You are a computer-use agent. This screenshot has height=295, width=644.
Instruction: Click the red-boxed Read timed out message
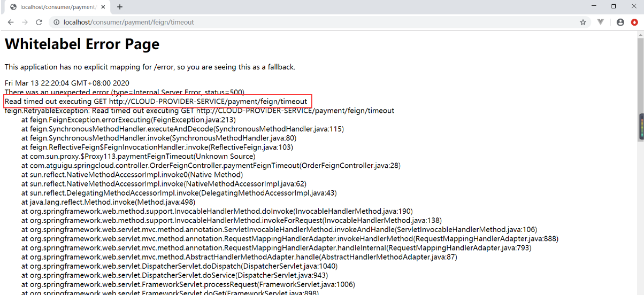pyautogui.click(x=156, y=102)
